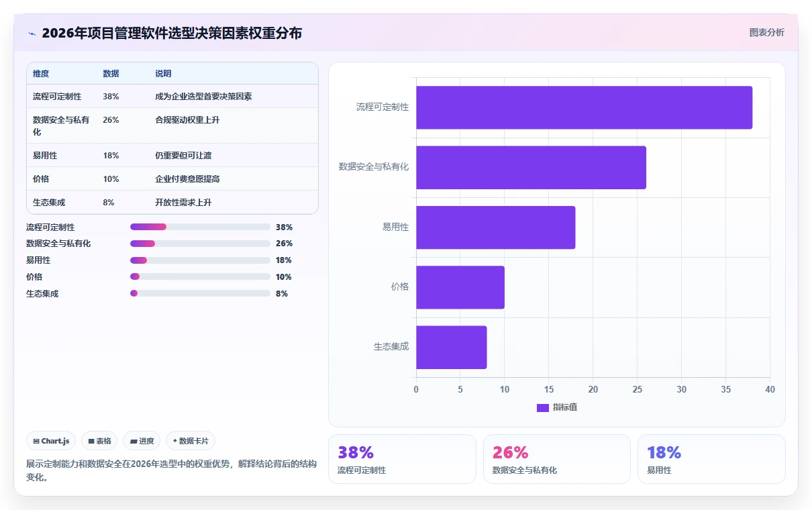Click the x-axis tick label 40
The width and height of the screenshot is (812, 510).
pyautogui.click(x=770, y=389)
